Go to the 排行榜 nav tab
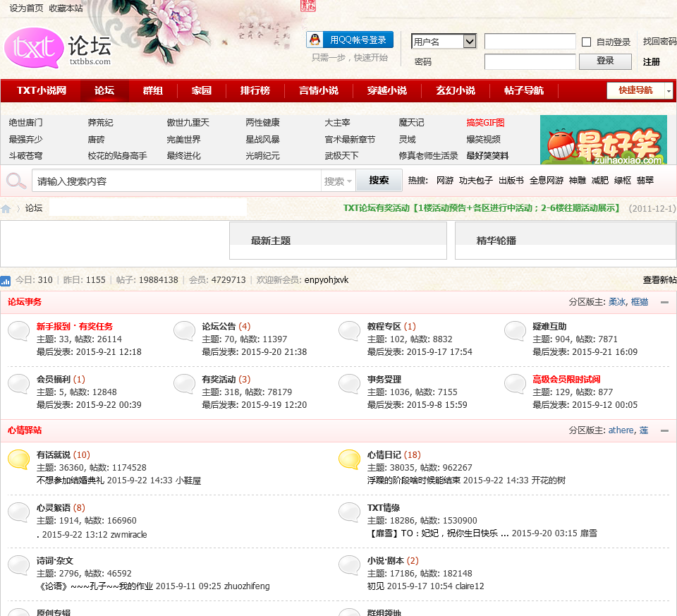 [255, 90]
